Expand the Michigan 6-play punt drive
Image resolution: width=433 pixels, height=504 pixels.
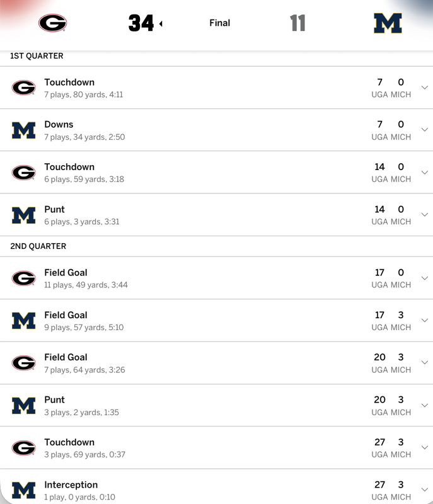tap(424, 215)
